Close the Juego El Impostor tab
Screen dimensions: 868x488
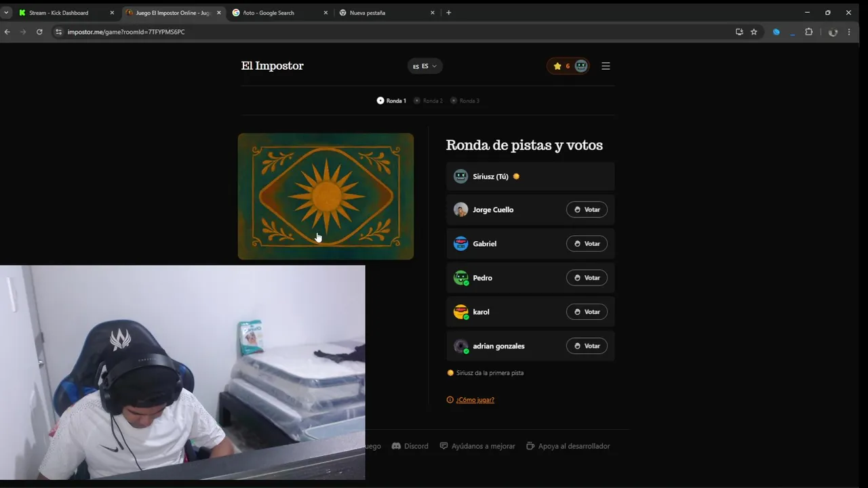(x=218, y=13)
